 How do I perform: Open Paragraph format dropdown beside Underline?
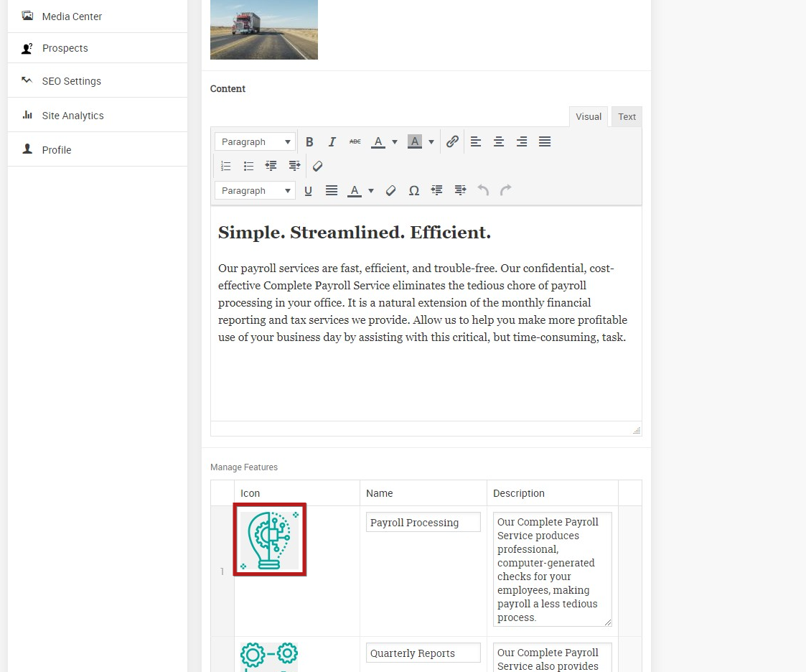[255, 191]
